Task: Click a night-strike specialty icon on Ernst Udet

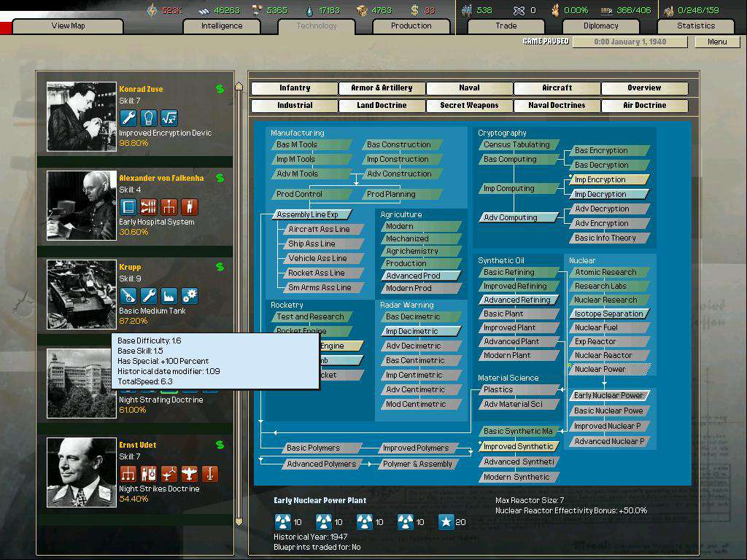Action: (190, 474)
